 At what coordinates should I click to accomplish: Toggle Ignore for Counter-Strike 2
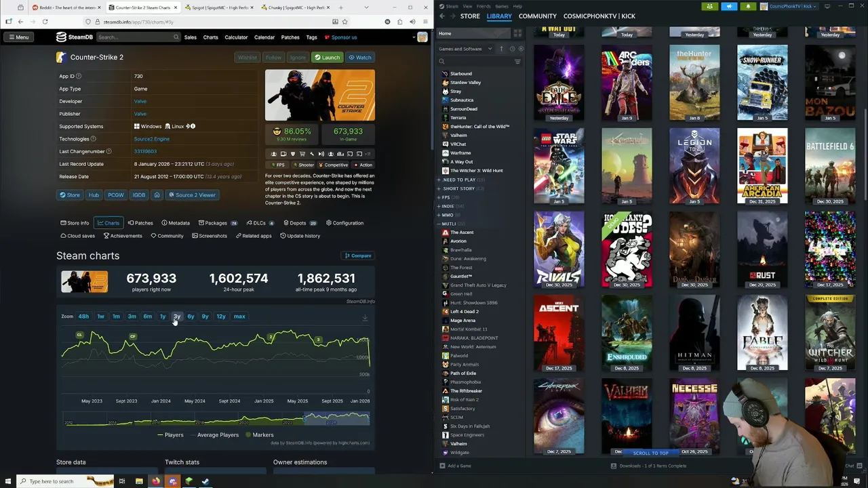298,58
